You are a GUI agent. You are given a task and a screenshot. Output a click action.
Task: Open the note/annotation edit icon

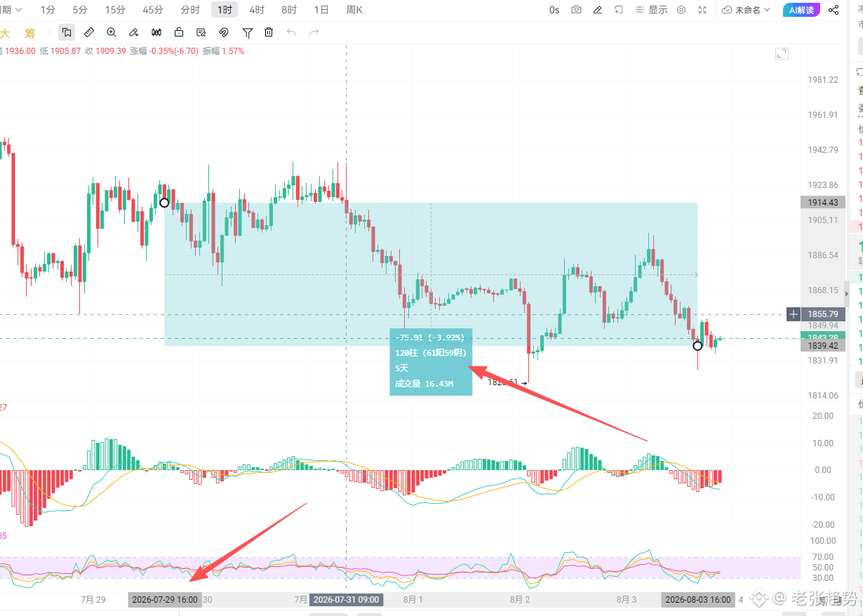(201, 32)
